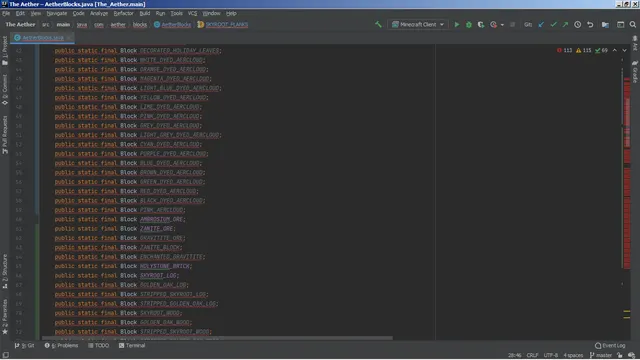
Task: Show Git history clock icon
Action: coord(578,24)
